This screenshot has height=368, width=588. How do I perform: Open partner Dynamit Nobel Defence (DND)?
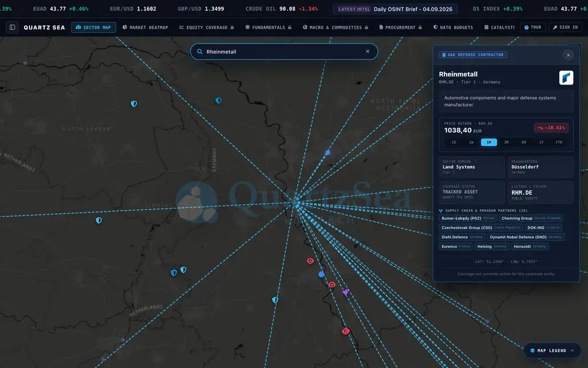526,237
